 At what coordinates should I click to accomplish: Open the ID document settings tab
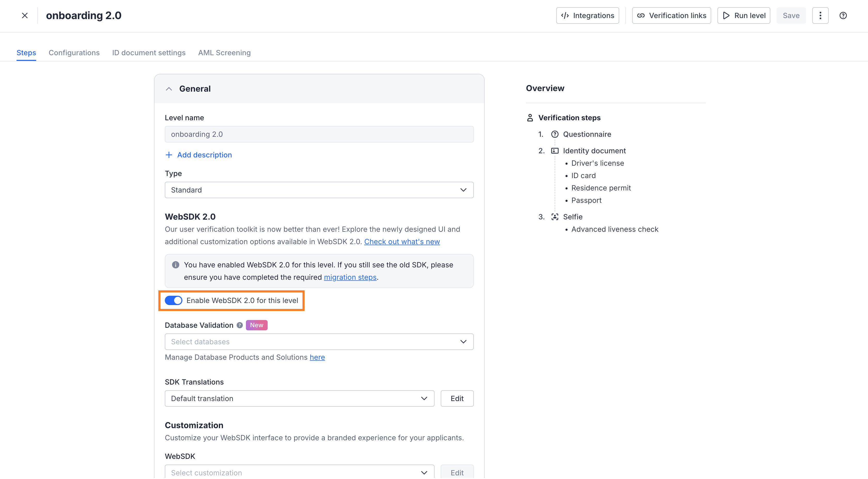pos(149,52)
